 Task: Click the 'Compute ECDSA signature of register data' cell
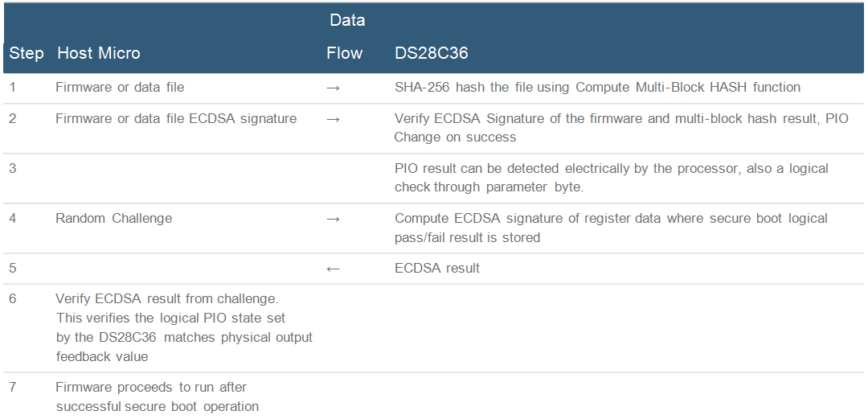[611, 228]
